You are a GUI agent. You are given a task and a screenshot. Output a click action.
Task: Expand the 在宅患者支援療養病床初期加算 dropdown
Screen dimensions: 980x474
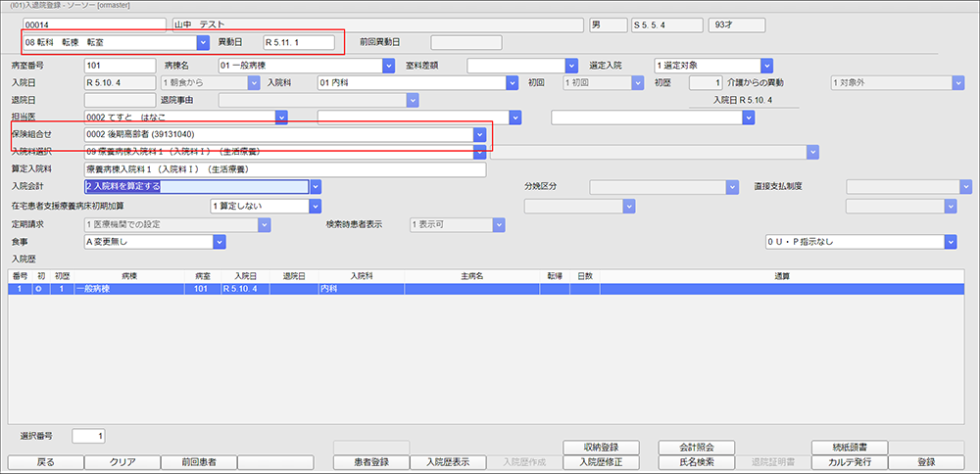pos(315,207)
